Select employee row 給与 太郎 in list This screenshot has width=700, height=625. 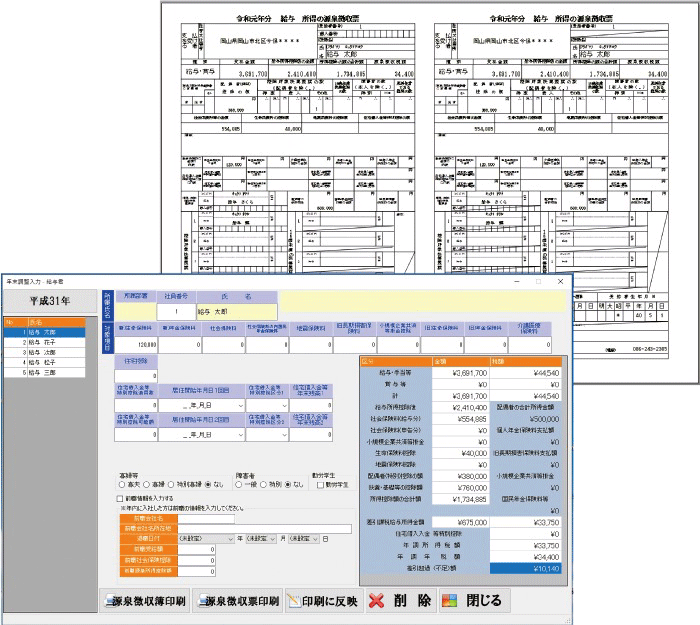[45, 332]
